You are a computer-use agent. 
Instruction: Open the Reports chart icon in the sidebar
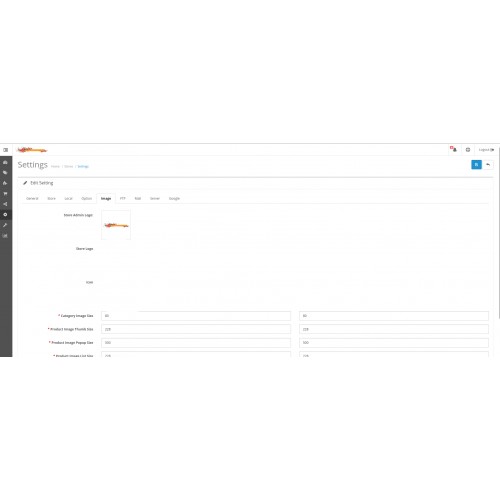click(5, 236)
